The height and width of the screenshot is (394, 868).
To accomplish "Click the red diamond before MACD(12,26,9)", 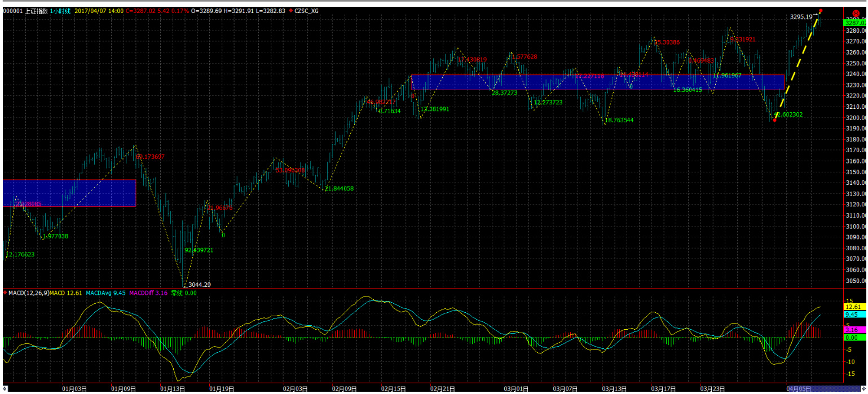I will pos(5,293).
